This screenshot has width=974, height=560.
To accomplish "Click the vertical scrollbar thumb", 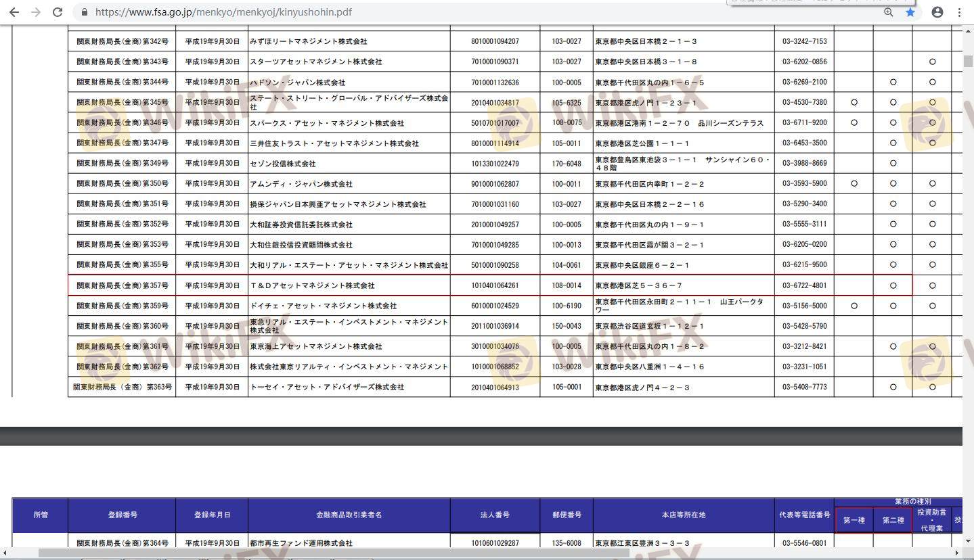I will (968, 61).
